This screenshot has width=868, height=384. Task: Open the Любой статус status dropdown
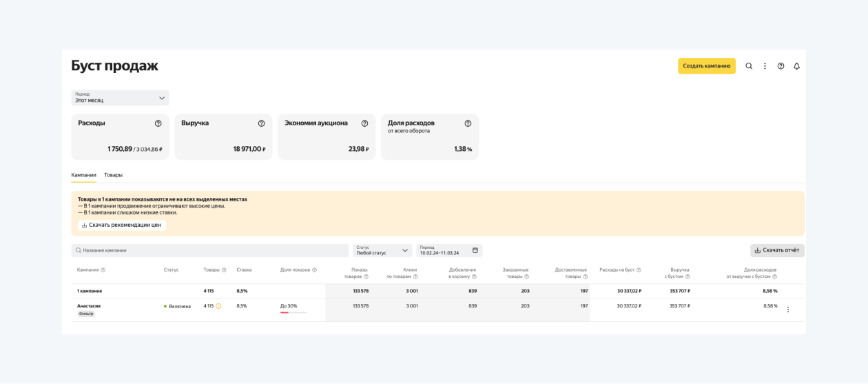coord(382,250)
